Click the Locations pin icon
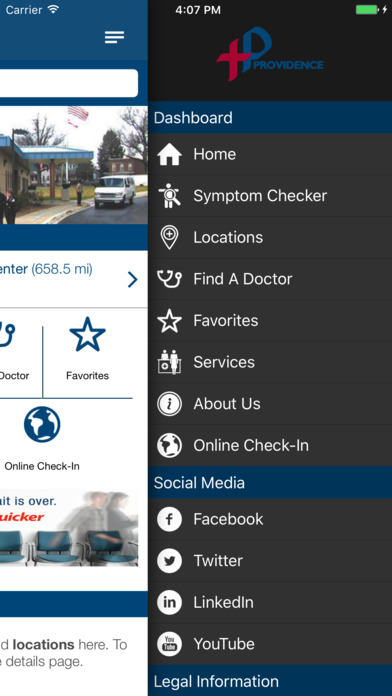The width and height of the screenshot is (392, 696). (x=169, y=237)
